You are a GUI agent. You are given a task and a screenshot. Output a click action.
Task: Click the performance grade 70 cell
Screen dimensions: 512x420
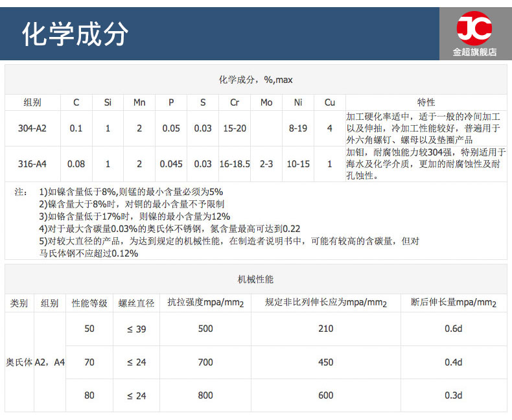89,362
